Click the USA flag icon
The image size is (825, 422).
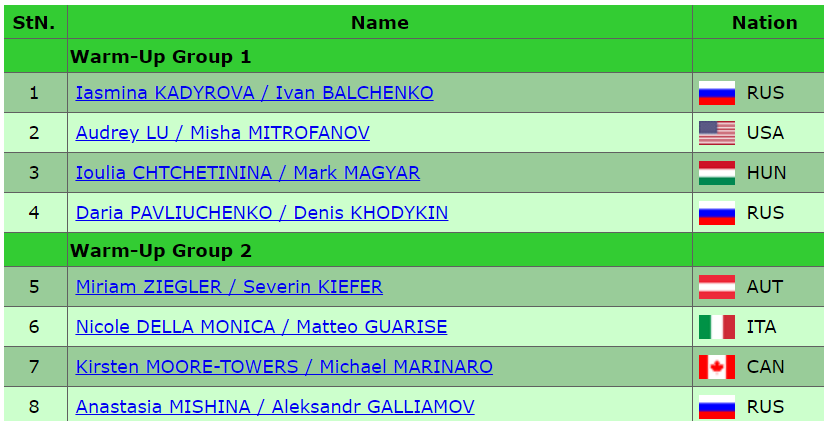[x=716, y=133]
